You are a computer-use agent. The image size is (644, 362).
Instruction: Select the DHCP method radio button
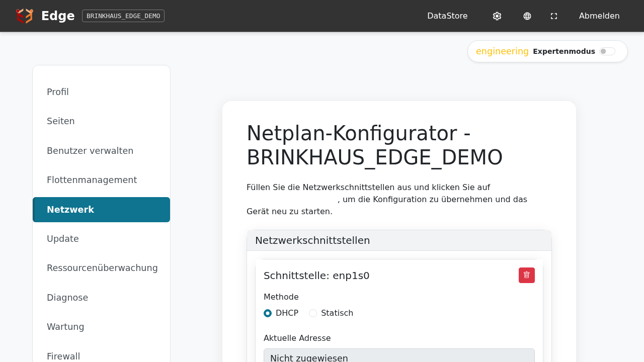268,313
